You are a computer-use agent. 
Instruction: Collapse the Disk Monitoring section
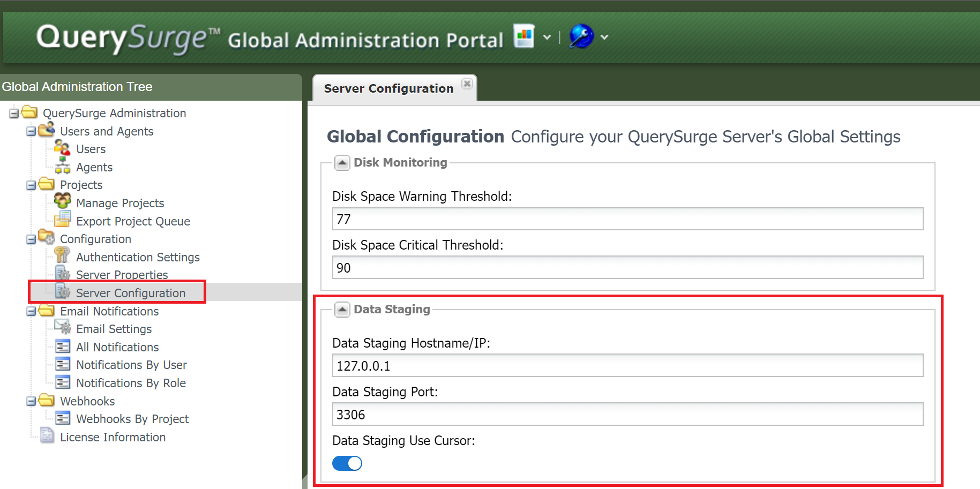[342, 163]
